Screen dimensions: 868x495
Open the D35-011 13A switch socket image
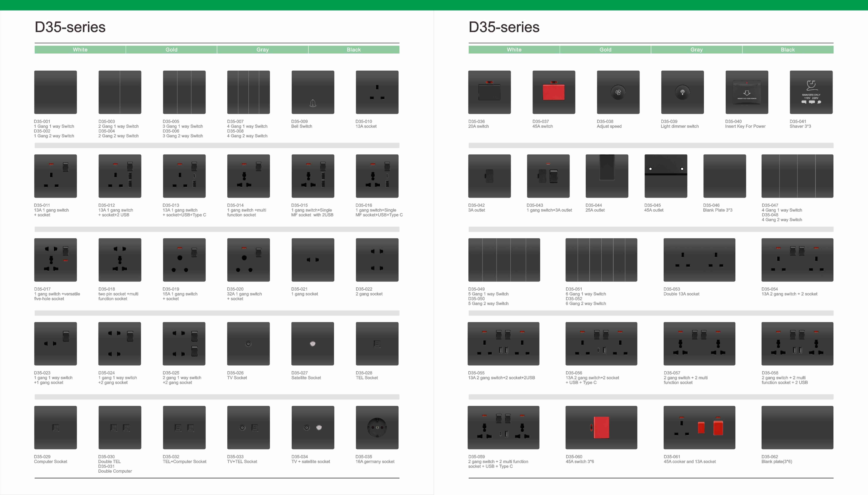pyautogui.click(x=55, y=176)
